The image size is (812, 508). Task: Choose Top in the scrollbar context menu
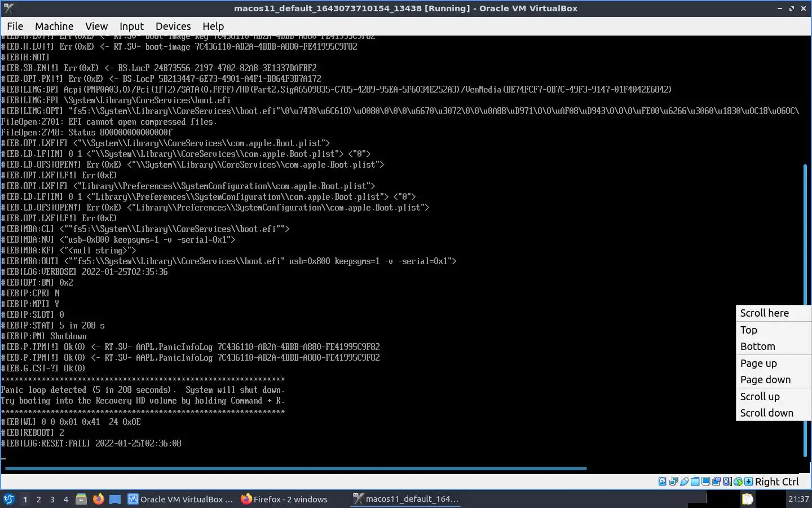(773, 330)
